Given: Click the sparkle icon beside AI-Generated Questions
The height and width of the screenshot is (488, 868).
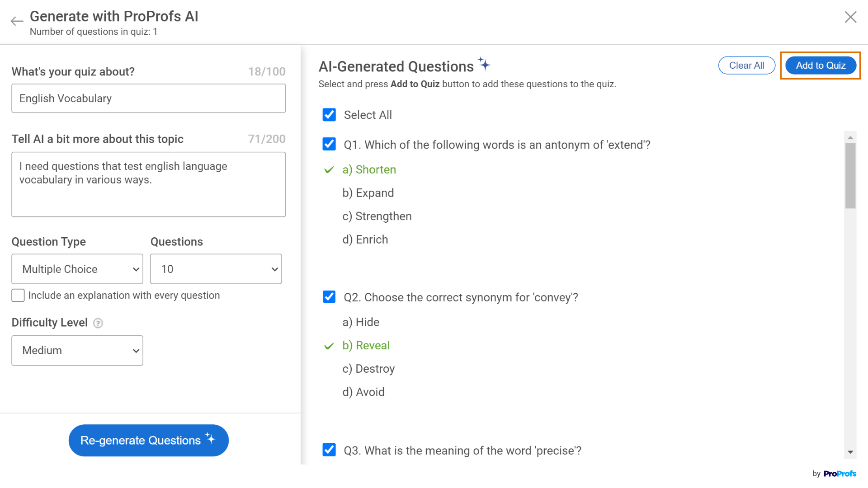Looking at the screenshot, I should (x=484, y=64).
